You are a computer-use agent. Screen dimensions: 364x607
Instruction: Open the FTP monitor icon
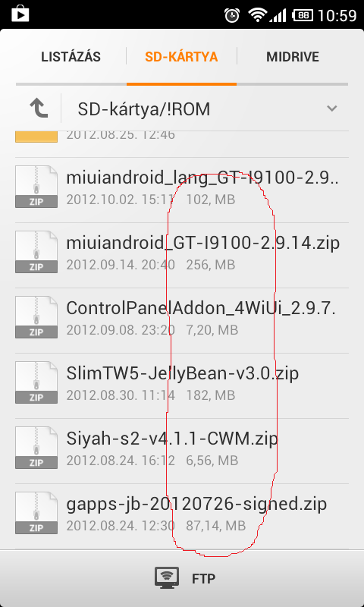tap(167, 578)
